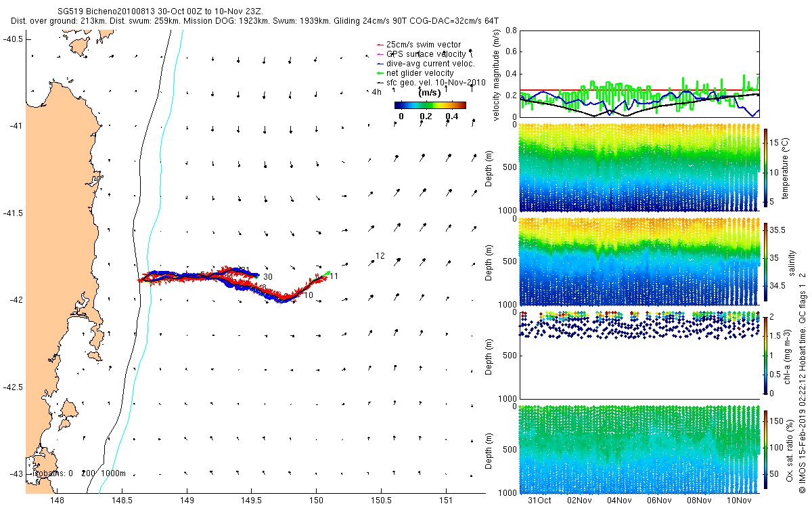Click track day label "10" on map
812x508 pixels.
(x=309, y=296)
